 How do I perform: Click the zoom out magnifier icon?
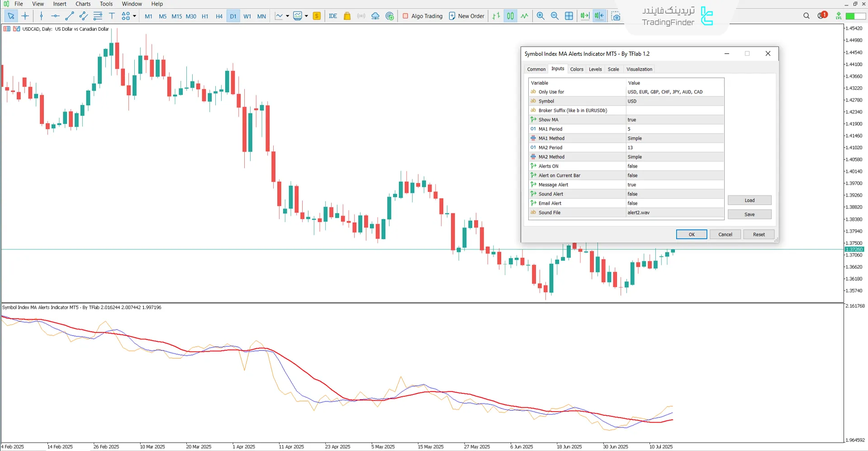tap(555, 16)
